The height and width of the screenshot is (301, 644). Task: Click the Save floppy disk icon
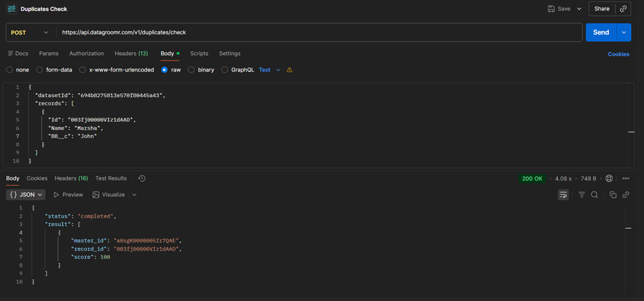551,9
